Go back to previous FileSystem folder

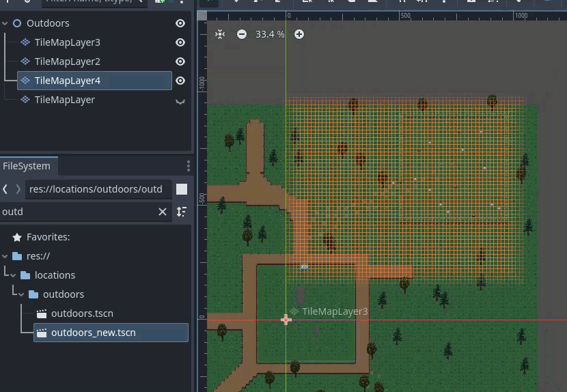[5, 189]
